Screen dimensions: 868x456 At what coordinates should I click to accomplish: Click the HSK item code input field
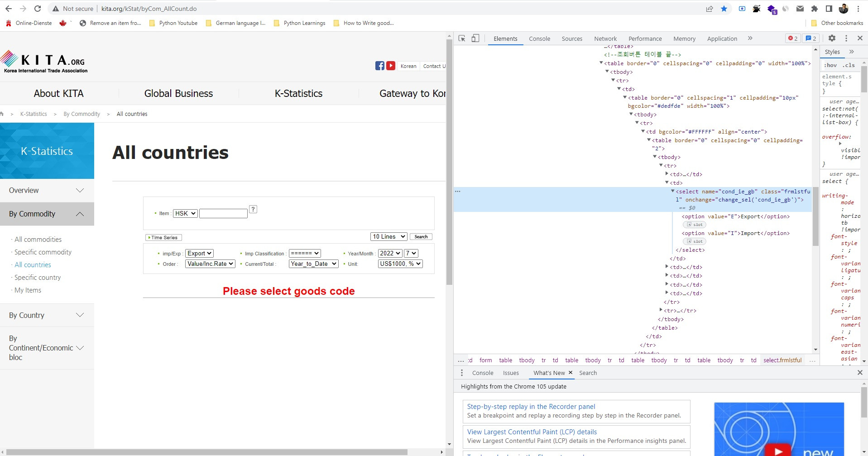tap(223, 213)
